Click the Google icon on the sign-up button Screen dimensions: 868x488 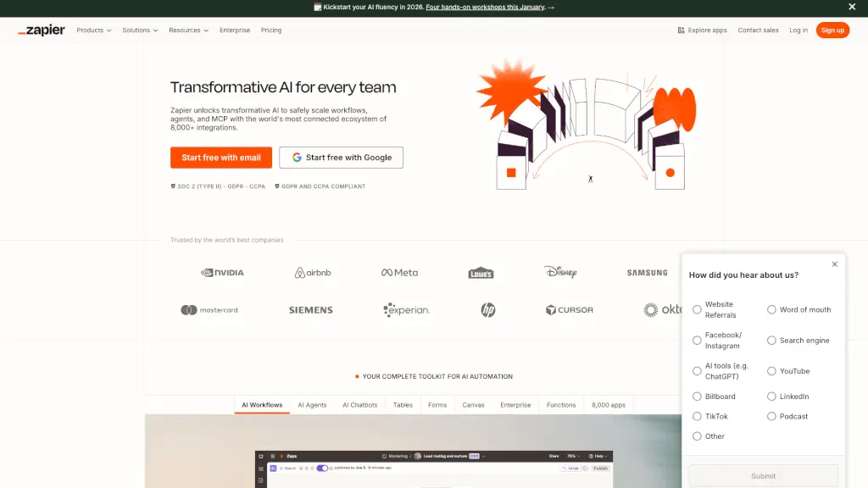point(297,157)
